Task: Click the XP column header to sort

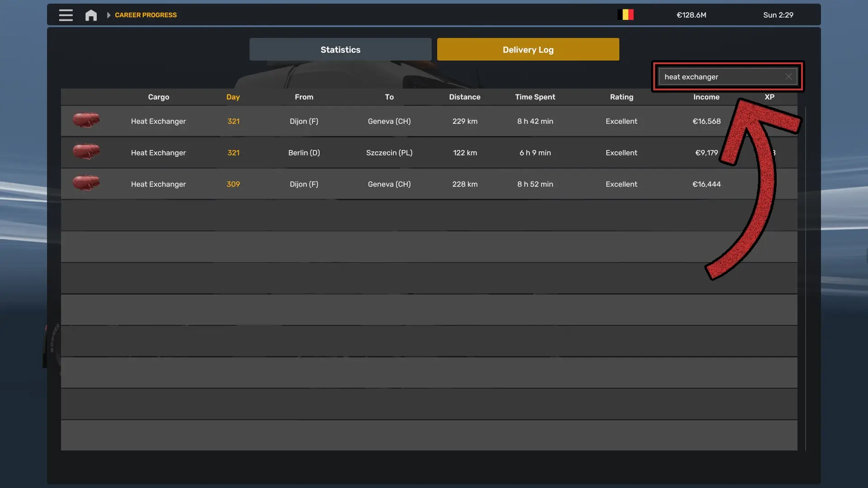Action: pos(769,97)
